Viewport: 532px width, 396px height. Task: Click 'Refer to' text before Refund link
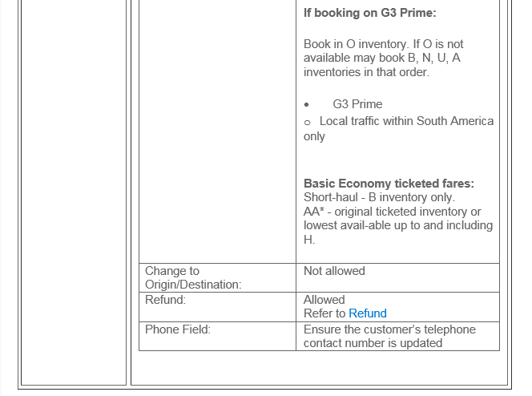[x=324, y=313]
